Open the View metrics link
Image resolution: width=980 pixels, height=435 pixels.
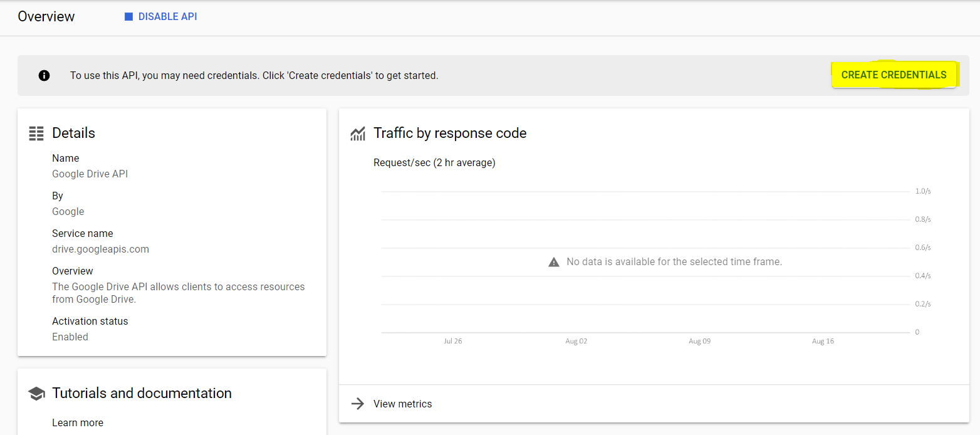[x=402, y=404]
